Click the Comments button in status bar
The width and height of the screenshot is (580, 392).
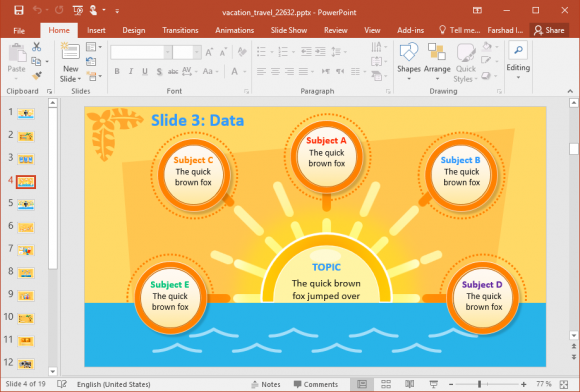pos(316,384)
